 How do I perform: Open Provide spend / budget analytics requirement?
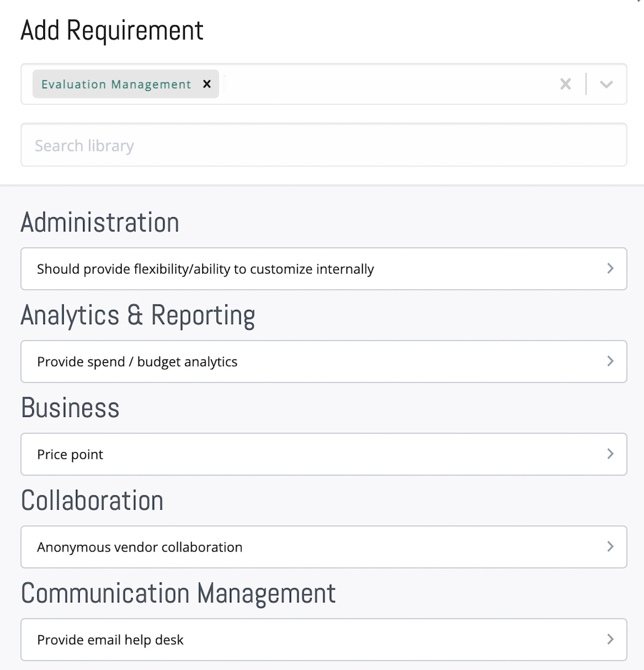[324, 361]
